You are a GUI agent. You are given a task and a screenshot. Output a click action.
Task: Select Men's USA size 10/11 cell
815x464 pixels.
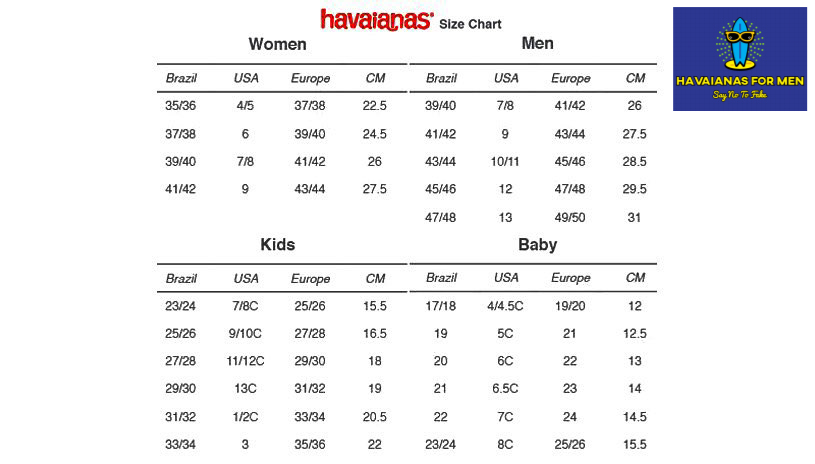[505, 162]
